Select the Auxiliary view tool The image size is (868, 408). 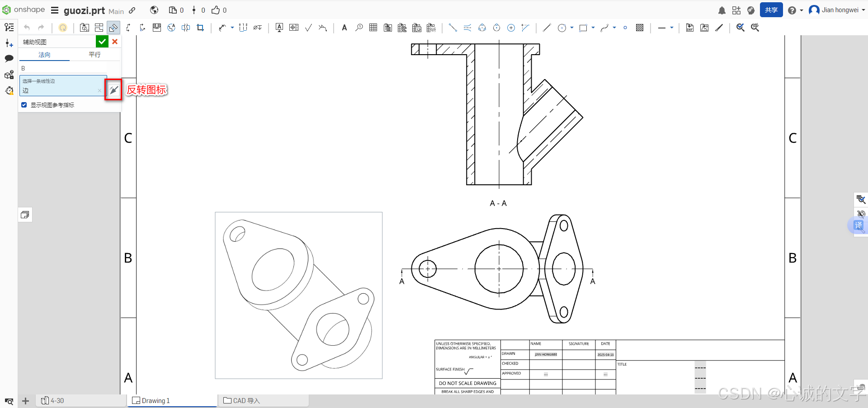(113, 28)
